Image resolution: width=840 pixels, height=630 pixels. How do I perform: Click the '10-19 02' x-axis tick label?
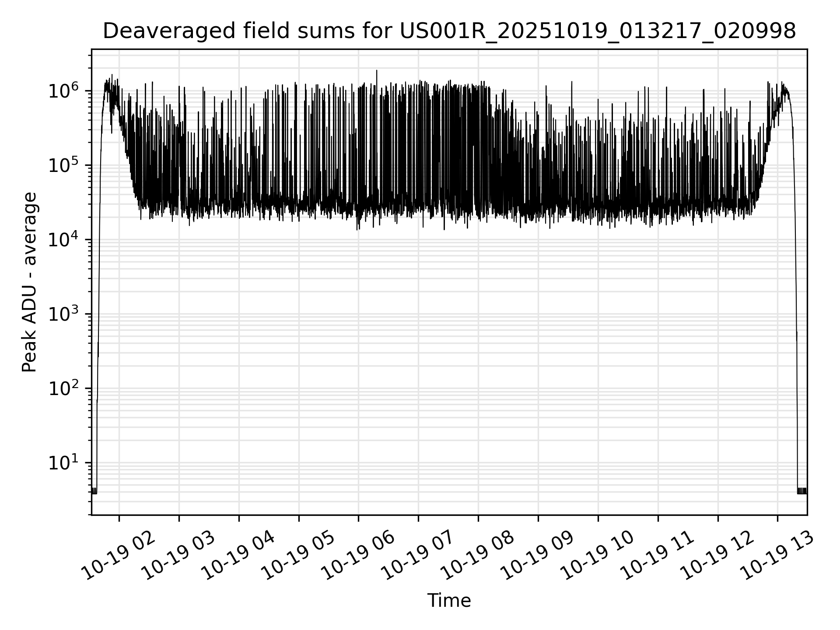point(119,555)
